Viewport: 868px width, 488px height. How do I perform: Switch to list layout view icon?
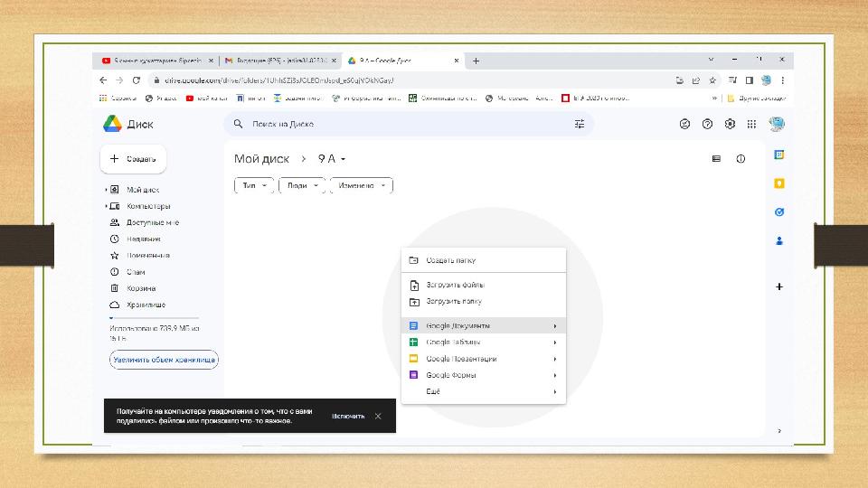tap(716, 159)
